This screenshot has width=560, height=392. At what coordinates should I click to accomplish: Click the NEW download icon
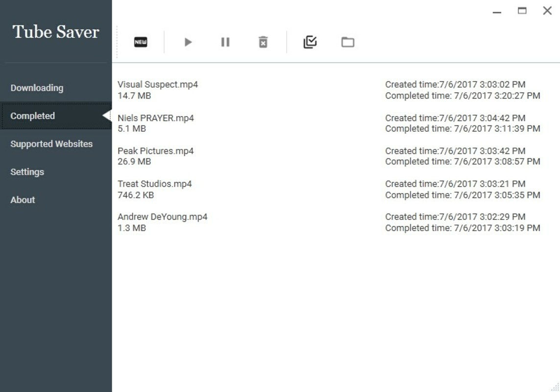[141, 42]
